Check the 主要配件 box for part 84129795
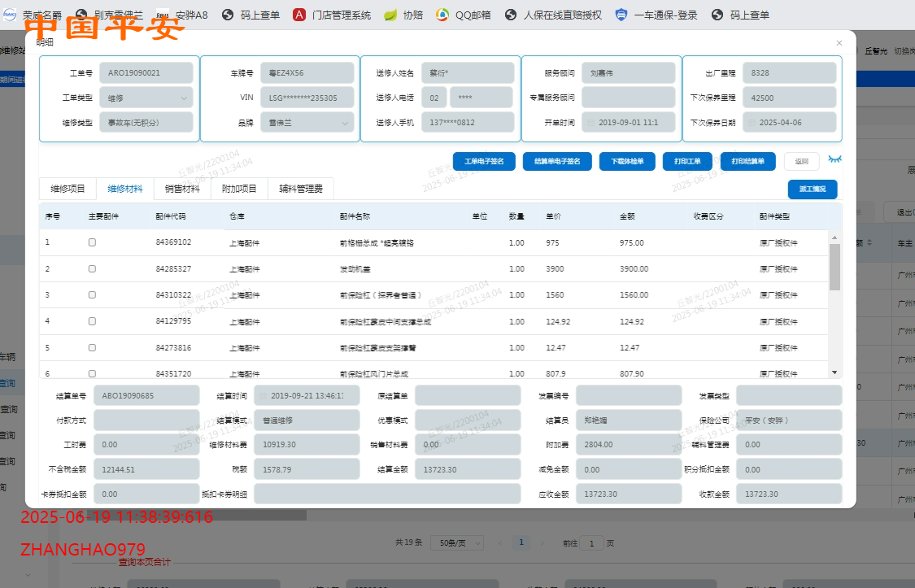Screen dimensions: 915x588 92,321
